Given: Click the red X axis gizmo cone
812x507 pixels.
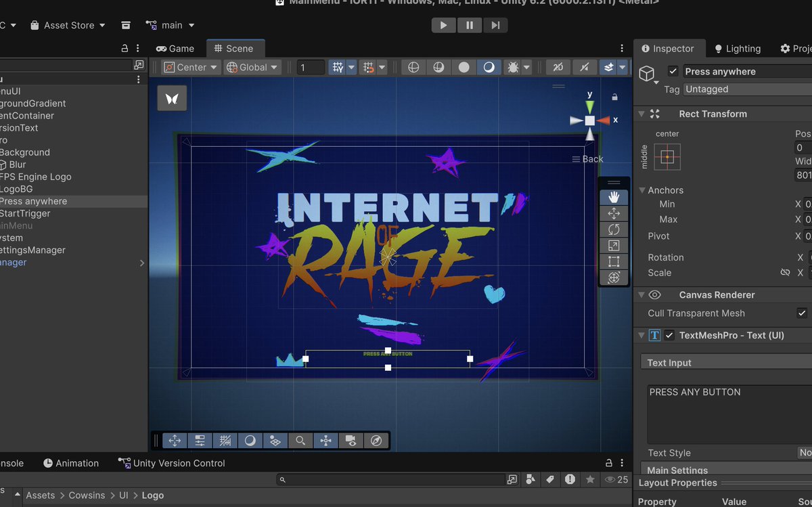Looking at the screenshot, I should click(603, 120).
